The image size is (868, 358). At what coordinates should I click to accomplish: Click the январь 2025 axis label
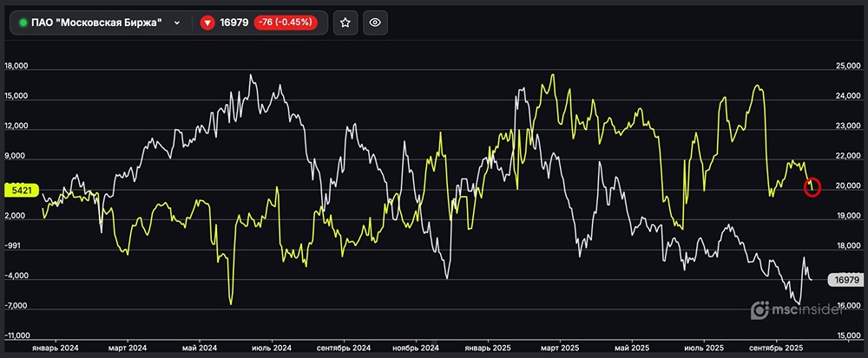point(488,348)
